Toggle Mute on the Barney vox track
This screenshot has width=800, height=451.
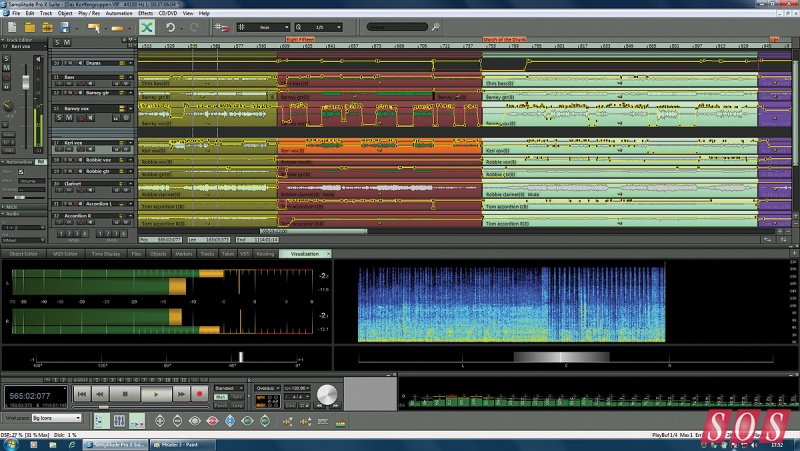(67, 116)
